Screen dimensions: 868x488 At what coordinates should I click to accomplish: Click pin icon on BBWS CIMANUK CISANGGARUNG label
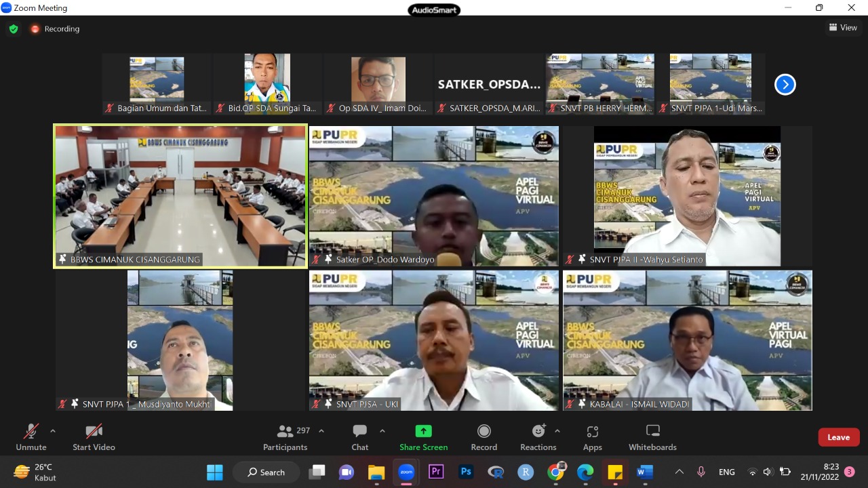click(63, 259)
